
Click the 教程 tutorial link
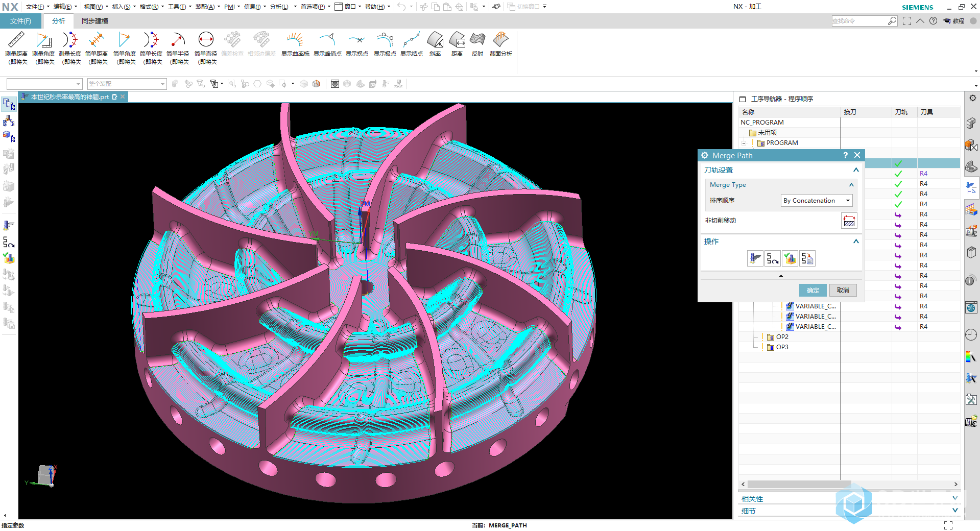click(x=954, y=21)
